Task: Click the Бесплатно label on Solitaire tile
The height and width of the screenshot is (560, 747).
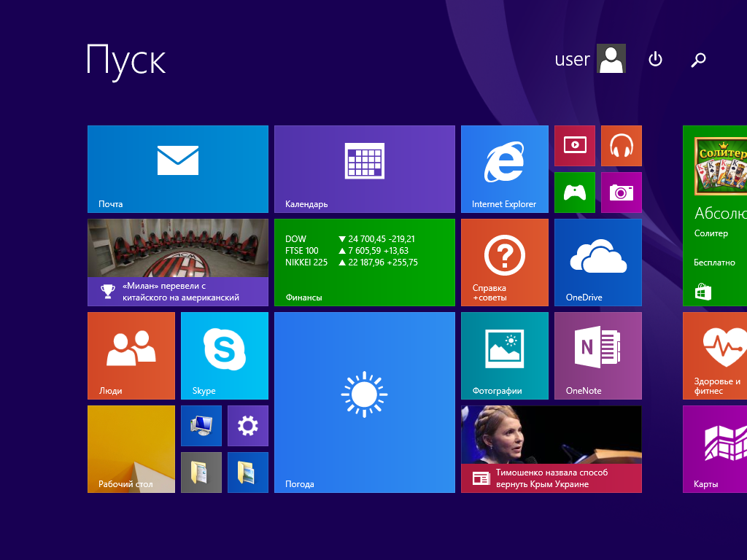Action: 714,262
